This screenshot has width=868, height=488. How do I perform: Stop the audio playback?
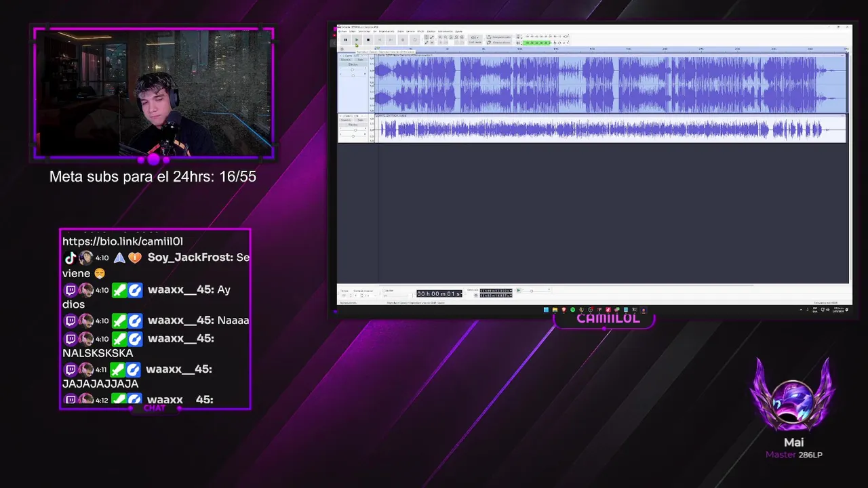pos(368,40)
